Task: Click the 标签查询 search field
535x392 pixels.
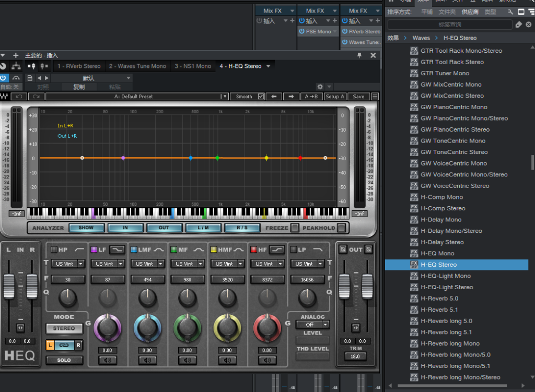Action: (450, 25)
